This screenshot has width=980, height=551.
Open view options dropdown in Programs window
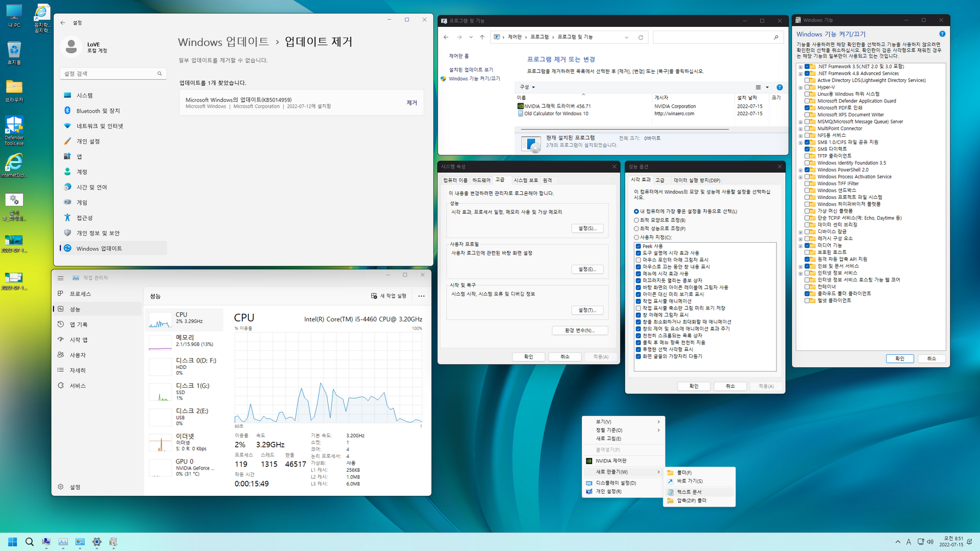click(x=767, y=87)
